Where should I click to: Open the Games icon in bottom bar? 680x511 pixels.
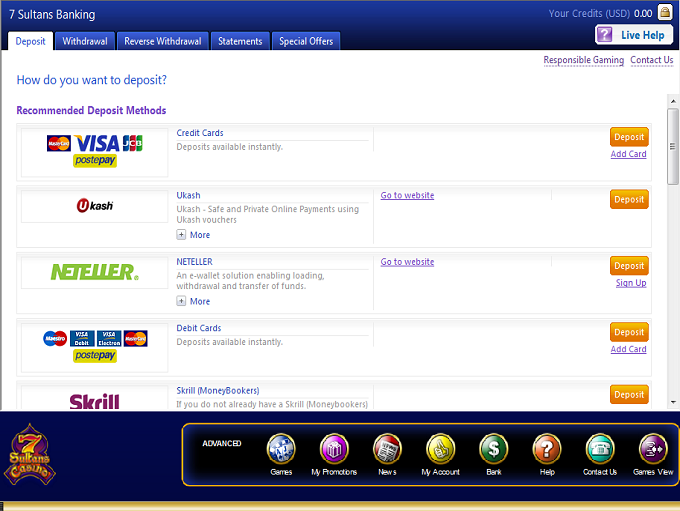click(x=281, y=449)
